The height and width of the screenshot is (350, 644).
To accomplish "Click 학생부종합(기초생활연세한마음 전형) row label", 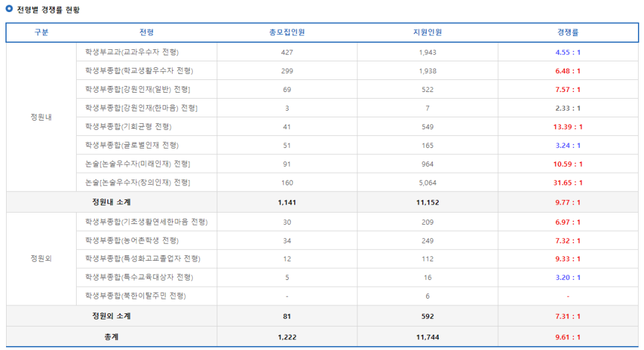I will coord(146,222).
